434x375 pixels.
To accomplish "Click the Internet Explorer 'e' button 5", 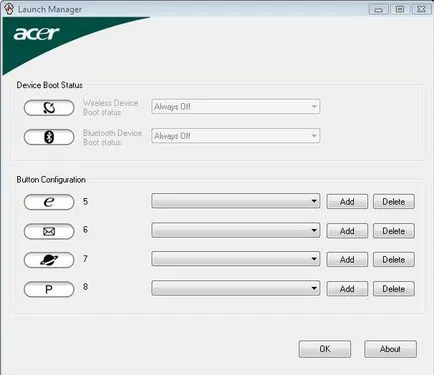I will pyautogui.click(x=49, y=202).
